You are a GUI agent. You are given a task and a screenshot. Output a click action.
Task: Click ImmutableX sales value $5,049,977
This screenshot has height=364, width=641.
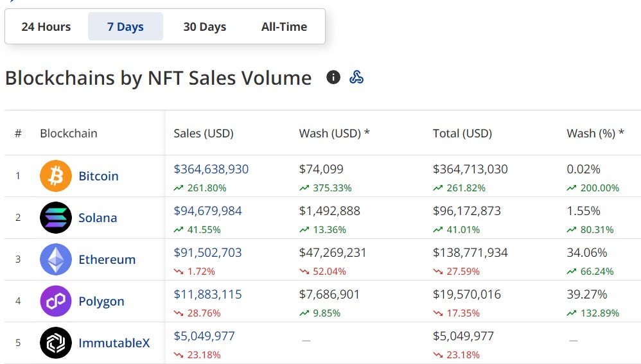(x=204, y=336)
